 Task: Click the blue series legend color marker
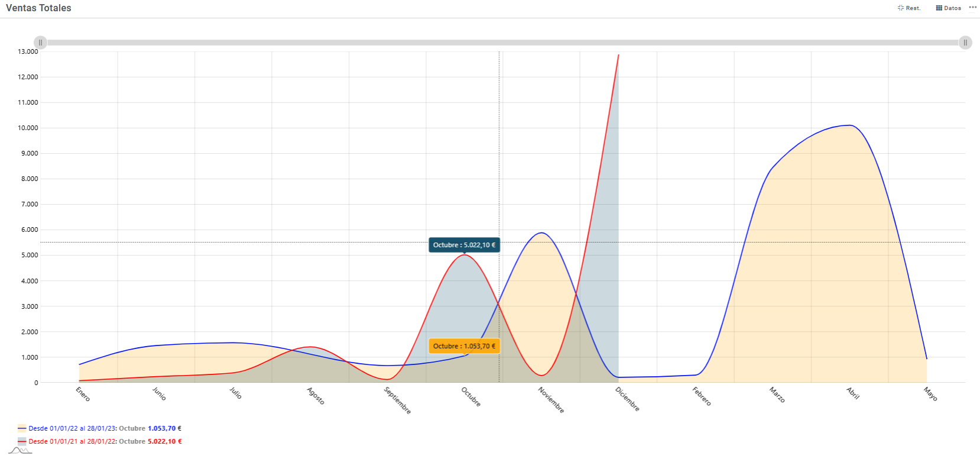pyautogui.click(x=22, y=428)
